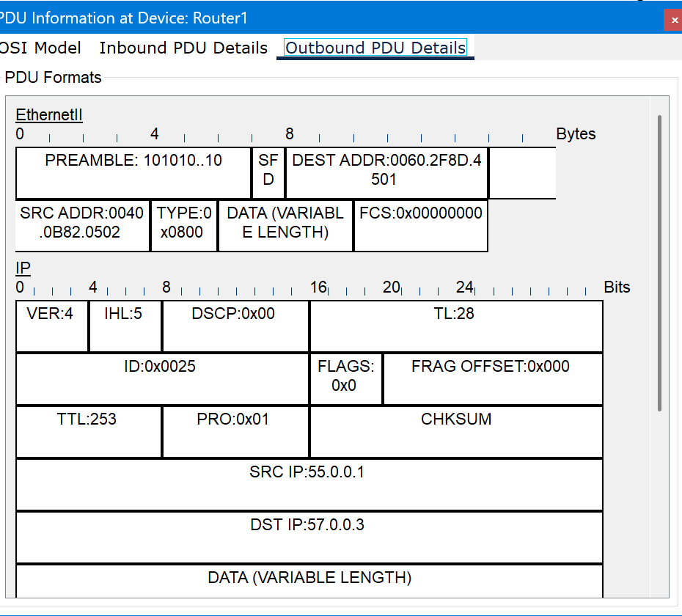Click the VER:4 field
This screenshot has width=682, height=616.
coord(52,326)
